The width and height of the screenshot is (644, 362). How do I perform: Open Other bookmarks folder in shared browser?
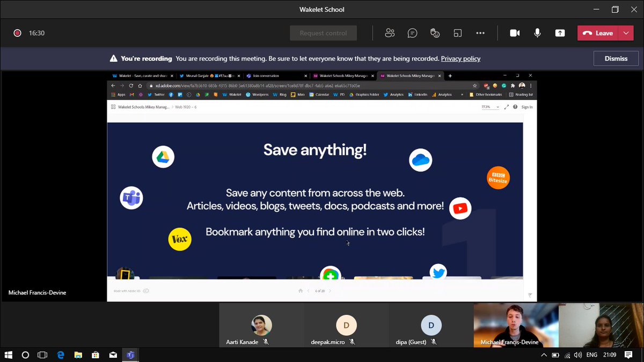(x=485, y=94)
